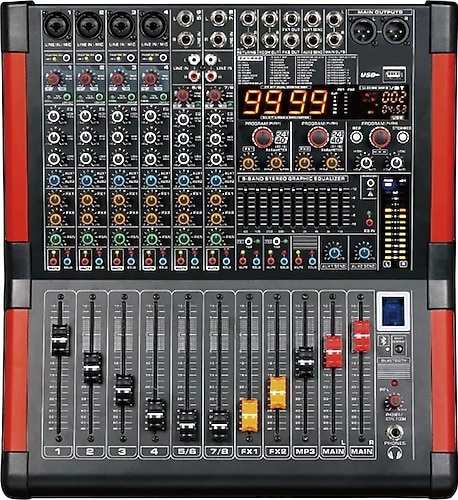Click the channel 1 green PAN knob
Viewport: 458px width, 500px height.
pyautogui.click(x=55, y=239)
